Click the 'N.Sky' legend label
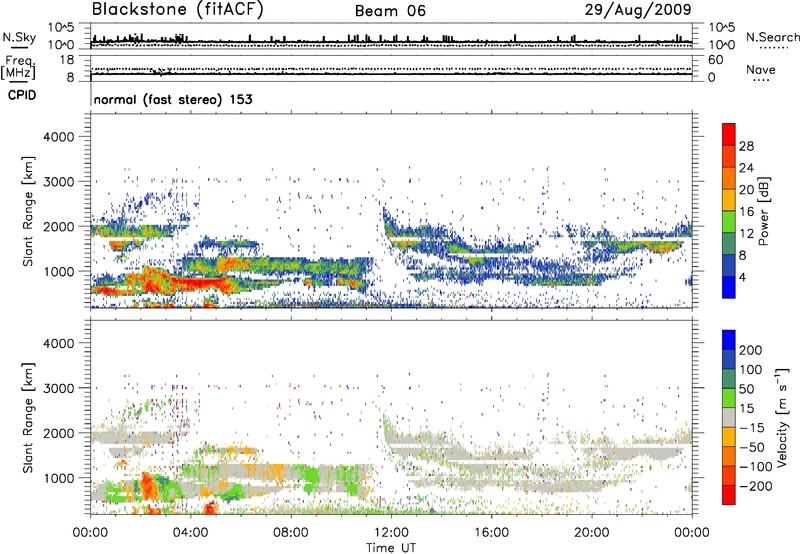 (x=19, y=37)
